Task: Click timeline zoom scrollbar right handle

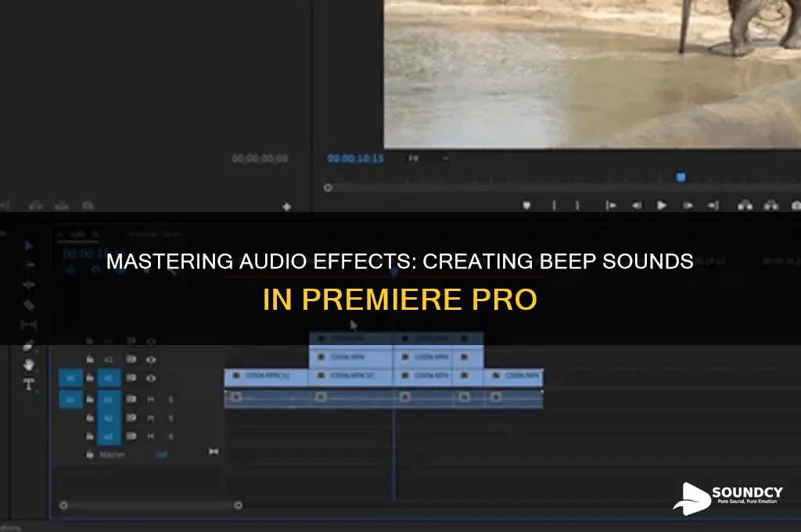Action: [x=238, y=505]
